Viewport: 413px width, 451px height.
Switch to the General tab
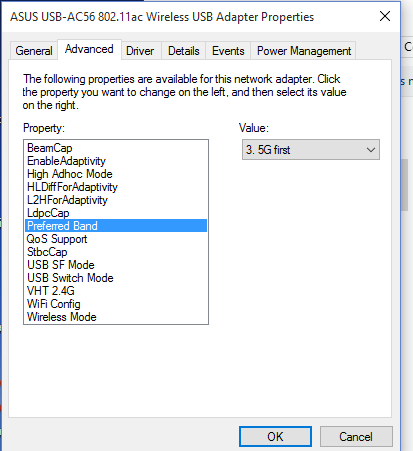(x=34, y=51)
